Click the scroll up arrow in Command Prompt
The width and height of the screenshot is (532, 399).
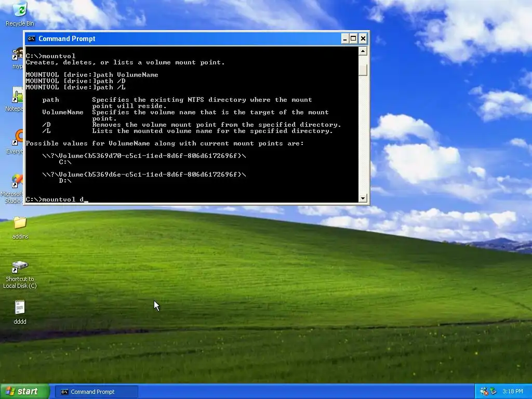(x=363, y=51)
